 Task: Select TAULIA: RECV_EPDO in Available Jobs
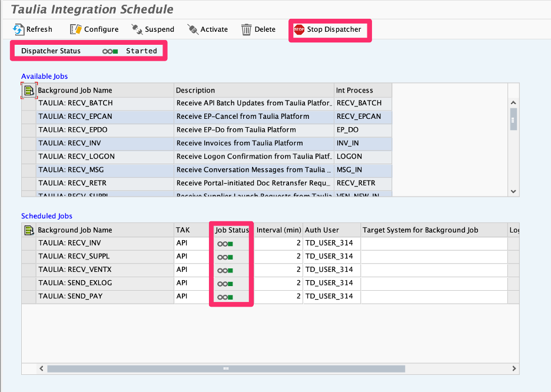105,130
